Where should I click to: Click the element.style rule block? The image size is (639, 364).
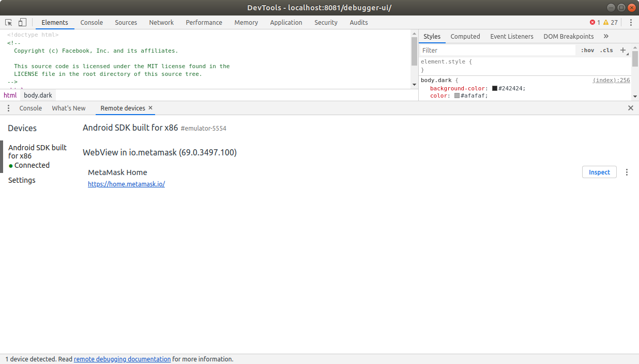[525, 66]
